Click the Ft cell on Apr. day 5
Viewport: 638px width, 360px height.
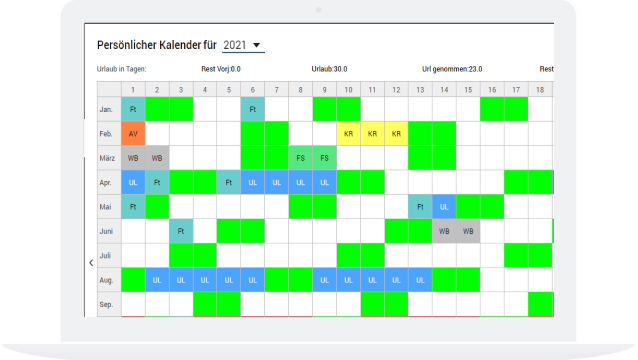point(229,183)
